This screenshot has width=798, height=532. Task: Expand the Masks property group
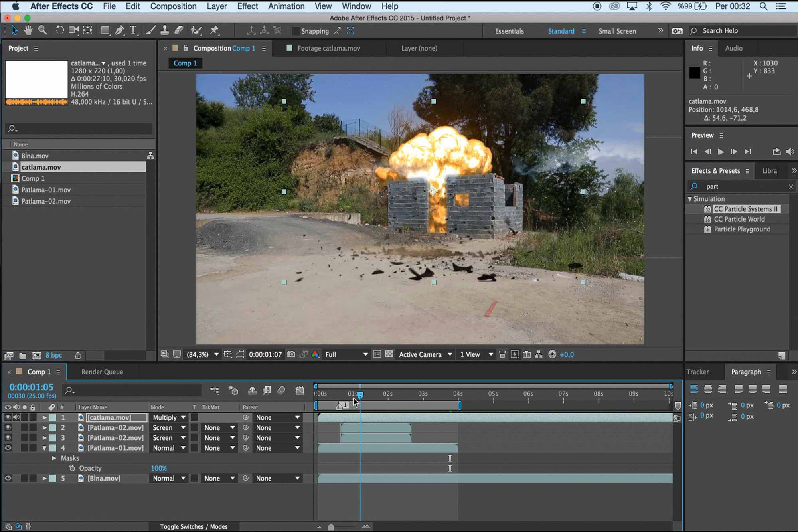point(54,458)
